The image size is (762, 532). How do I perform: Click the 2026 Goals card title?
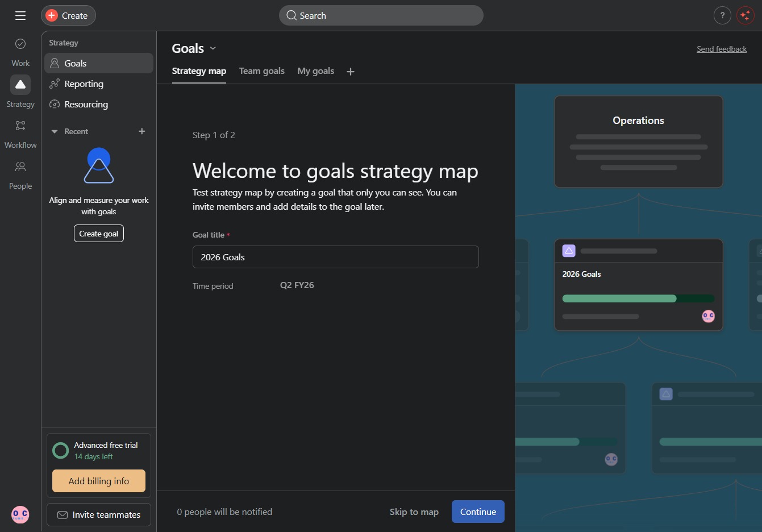581,274
